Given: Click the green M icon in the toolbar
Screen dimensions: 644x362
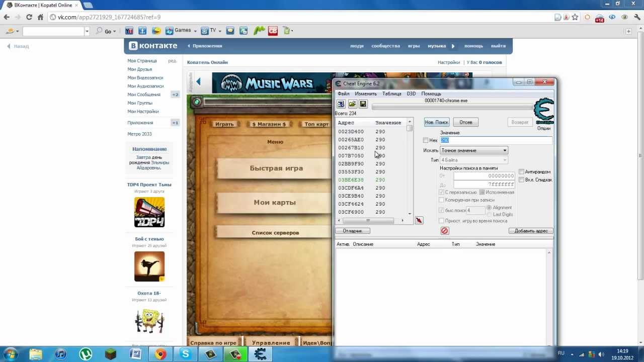Looking at the screenshot, I should pyautogui.click(x=259, y=31).
